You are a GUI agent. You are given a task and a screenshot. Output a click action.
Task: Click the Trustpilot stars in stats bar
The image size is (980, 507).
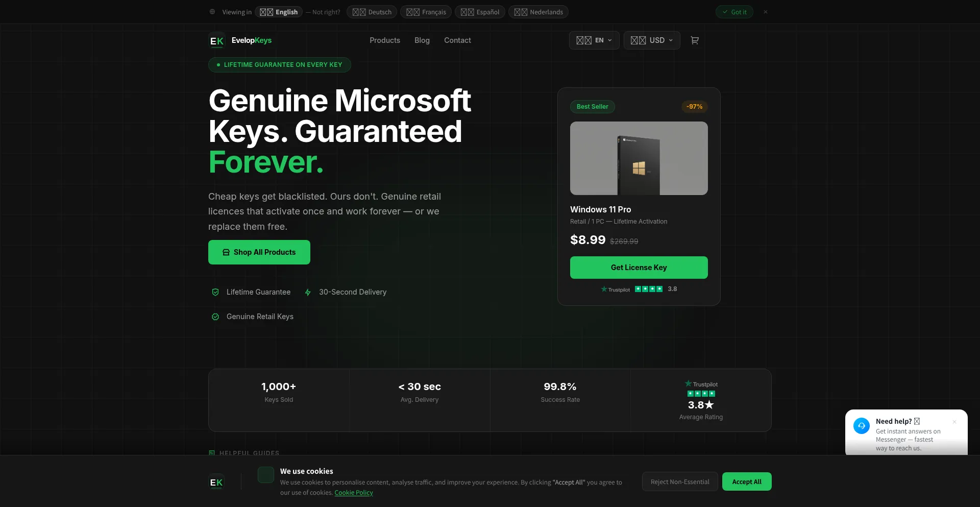pyautogui.click(x=701, y=394)
